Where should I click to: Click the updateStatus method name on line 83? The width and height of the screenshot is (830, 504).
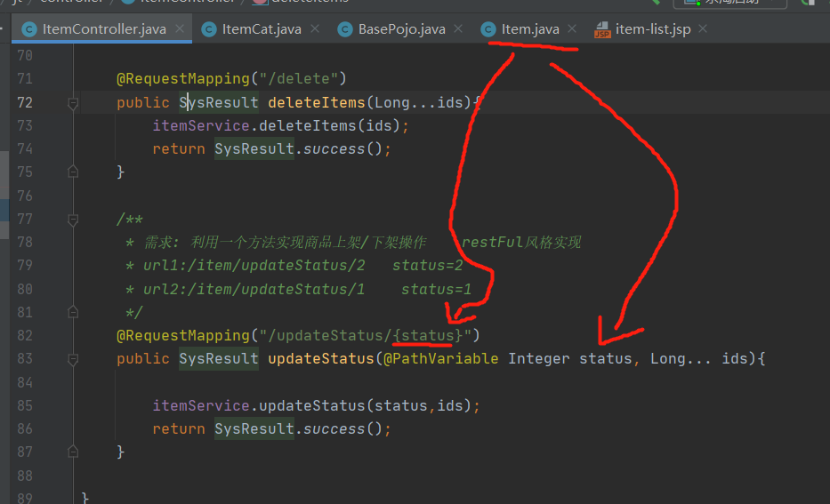coord(321,358)
